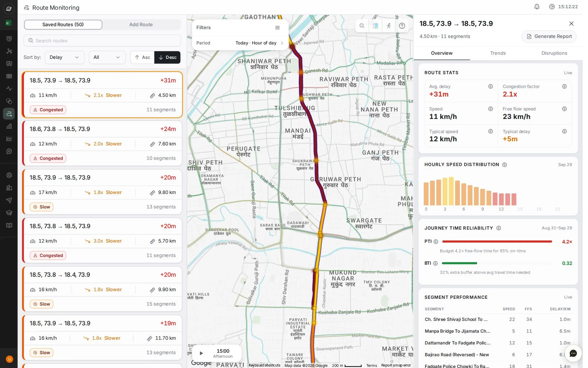Click the PTI info icon
The image size is (588, 368).
[x=436, y=242]
